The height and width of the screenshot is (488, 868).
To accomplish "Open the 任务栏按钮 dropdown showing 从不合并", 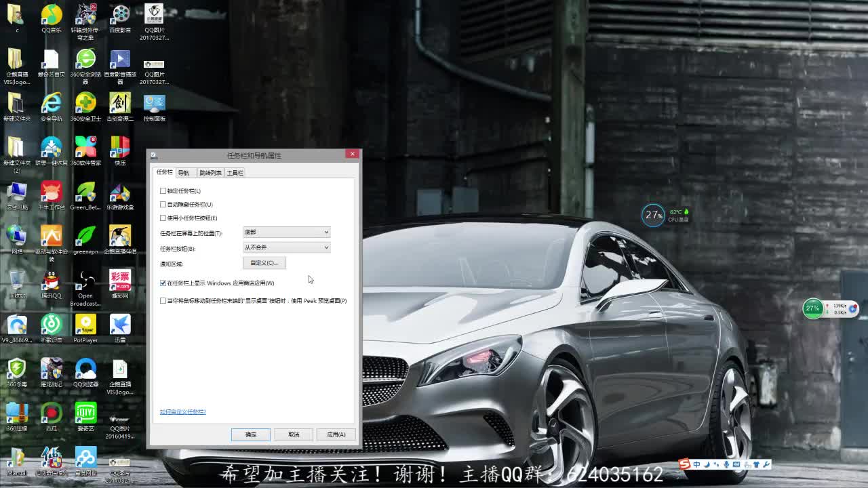I will point(286,248).
